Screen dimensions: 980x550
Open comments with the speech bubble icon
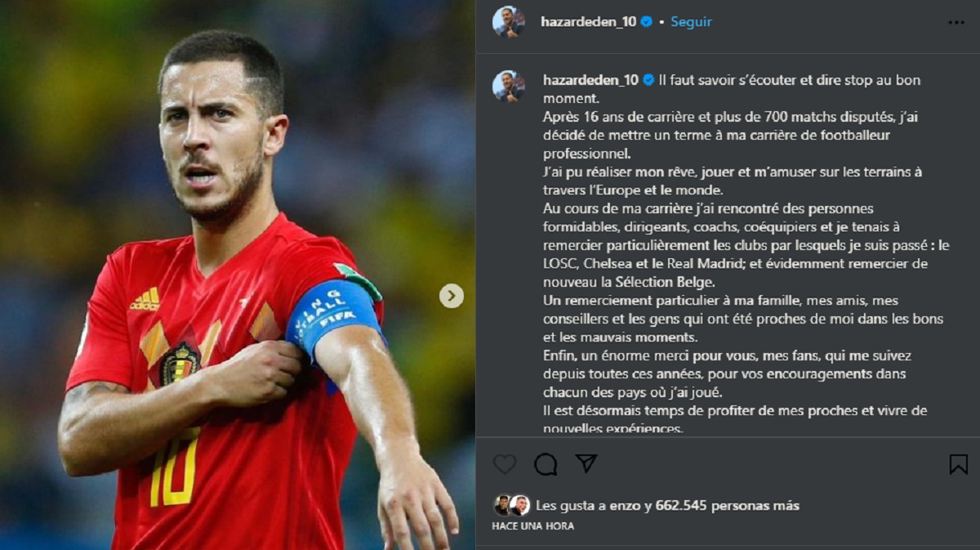(546, 464)
